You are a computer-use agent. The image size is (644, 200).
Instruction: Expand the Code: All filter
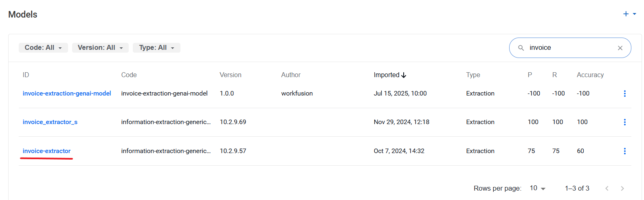point(43,48)
